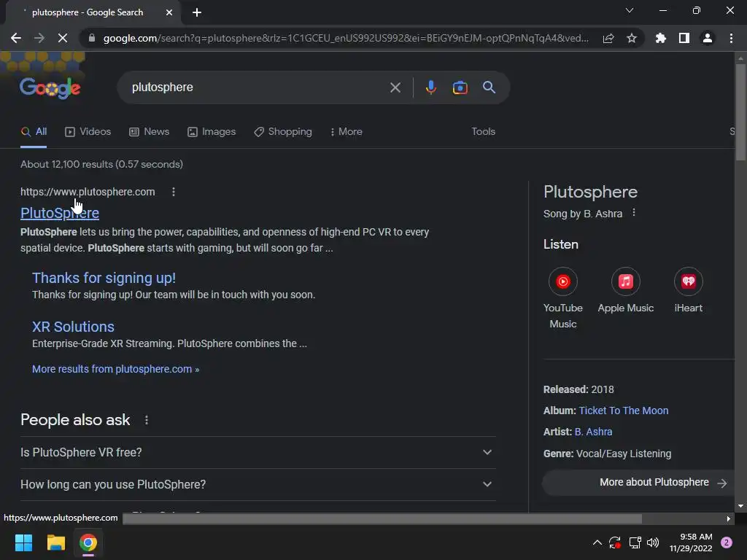Click the horizontal scrollbar at bottom

[x=382, y=518]
